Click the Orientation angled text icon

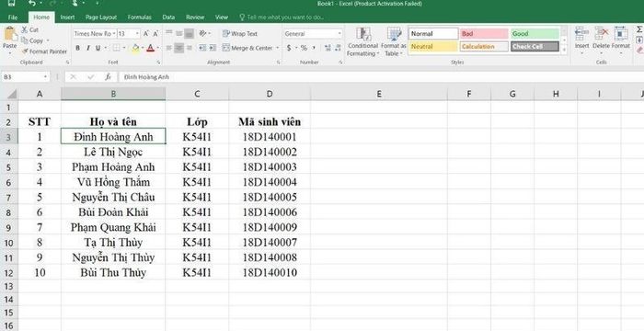pos(203,33)
